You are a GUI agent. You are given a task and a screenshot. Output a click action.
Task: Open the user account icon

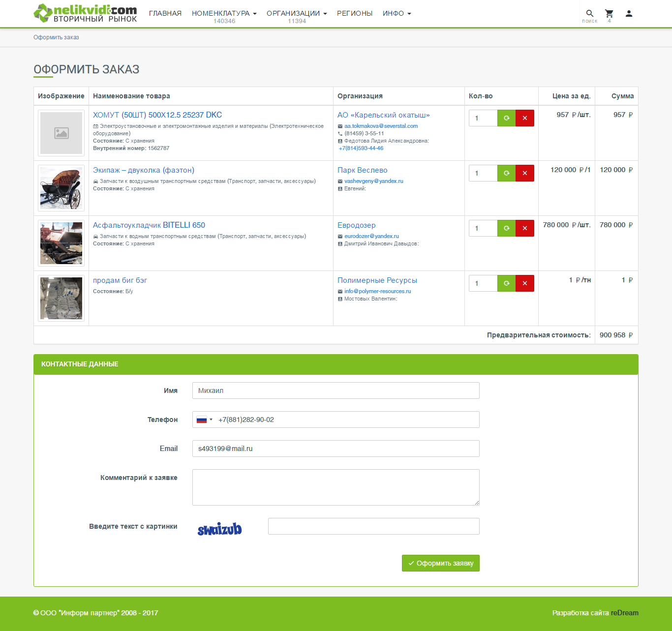point(629,14)
